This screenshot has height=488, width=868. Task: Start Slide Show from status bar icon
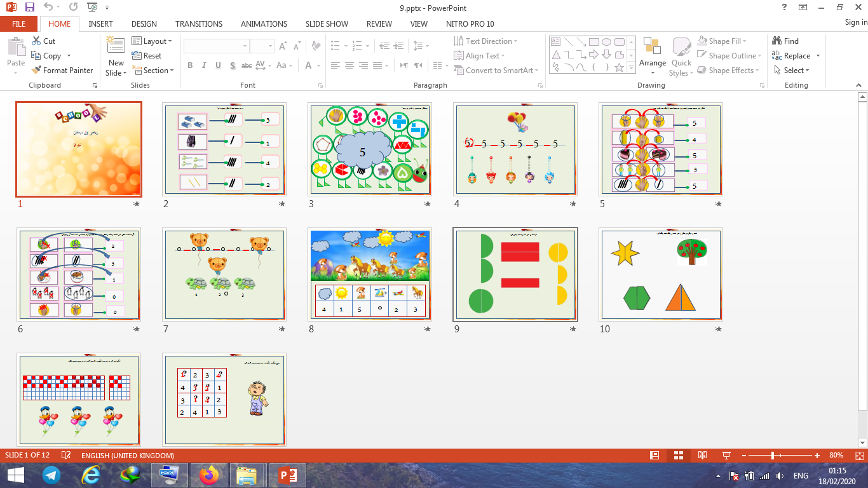pos(726,456)
